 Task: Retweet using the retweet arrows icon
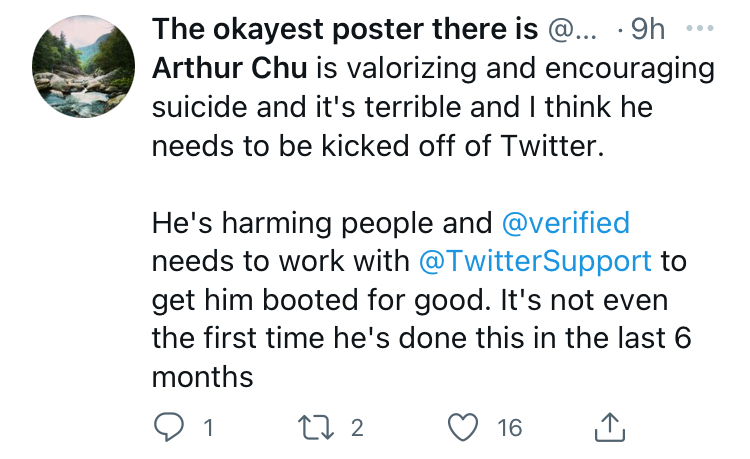pyautogui.click(x=316, y=427)
